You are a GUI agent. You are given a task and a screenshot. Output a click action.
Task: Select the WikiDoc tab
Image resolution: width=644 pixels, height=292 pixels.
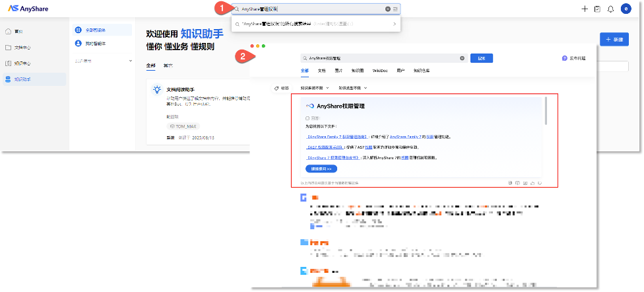coord(380,71)
